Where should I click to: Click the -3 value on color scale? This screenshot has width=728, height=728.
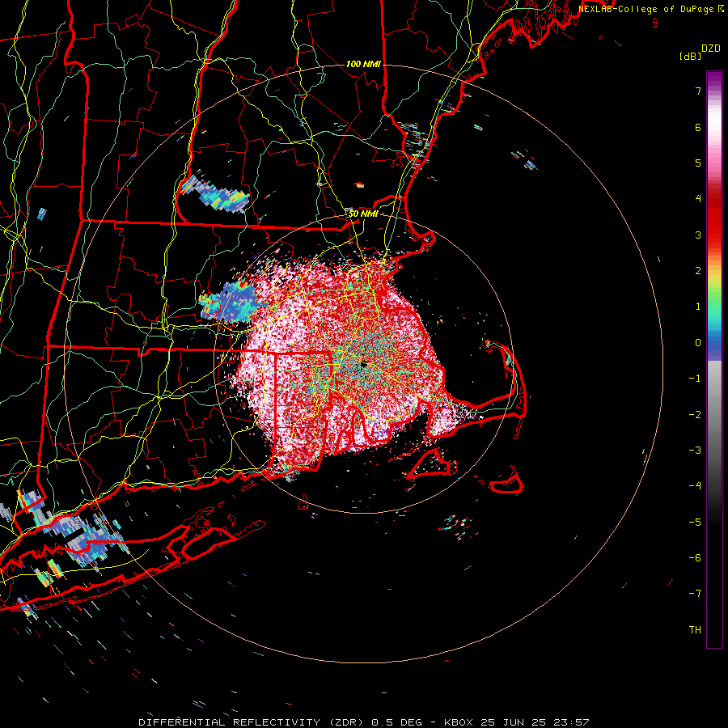[695, 450]
